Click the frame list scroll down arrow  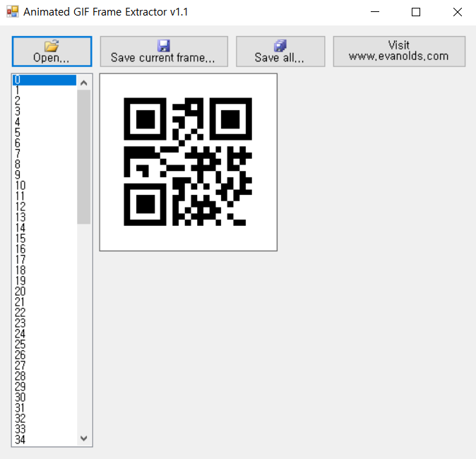coord(84,438)
